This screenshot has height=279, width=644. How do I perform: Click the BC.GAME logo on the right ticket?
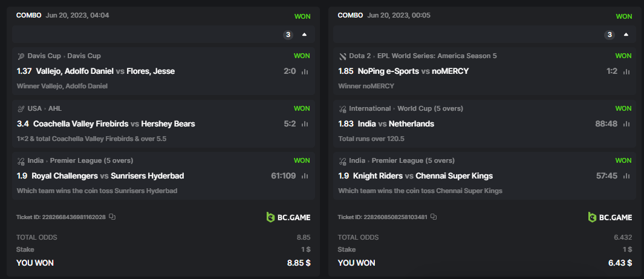coord(610,217)
